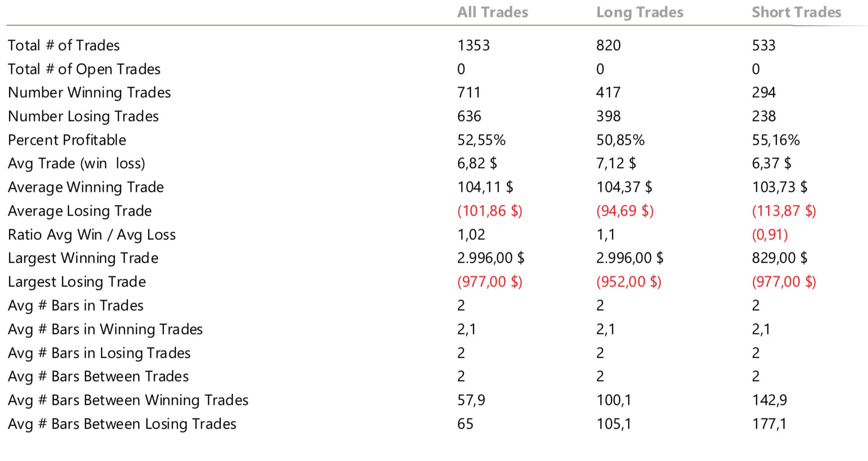
Task: Click Percent Profitable row label
Action: [67, 140]
